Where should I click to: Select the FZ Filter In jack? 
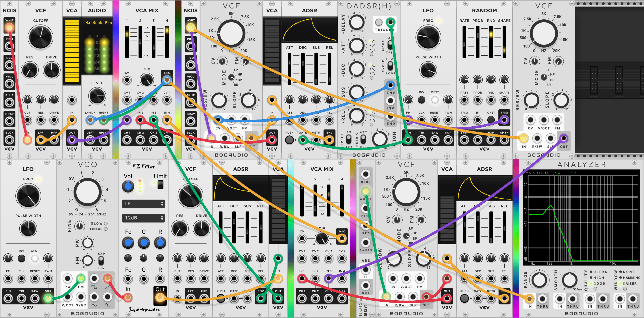[x=128, y=297]
